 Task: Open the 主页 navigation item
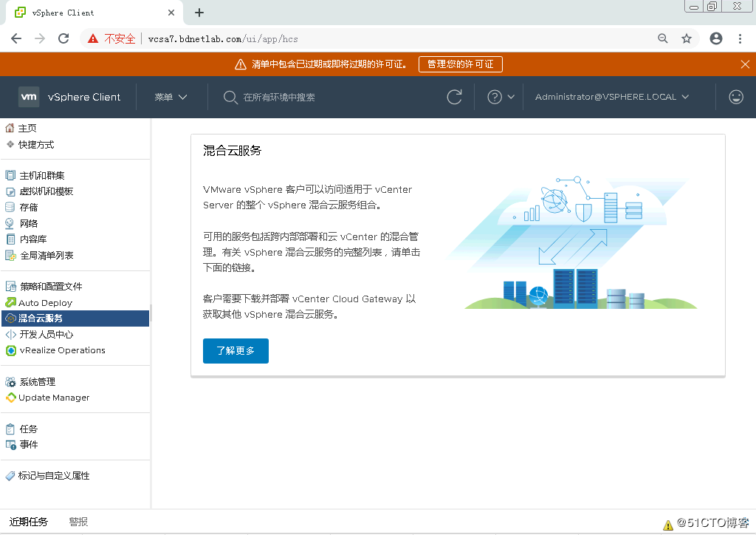[x=27, y=128]
